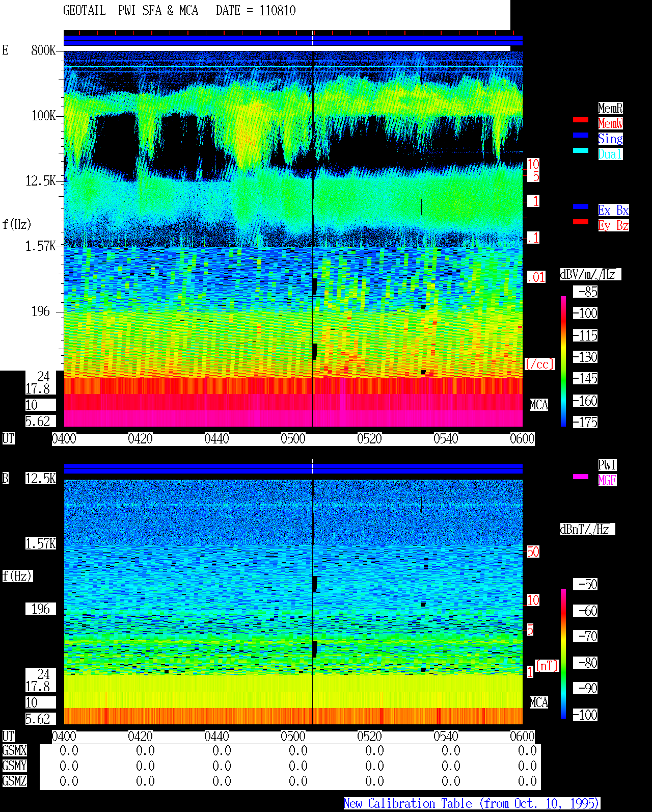Click the blue Ex Bx legend swatch

[x=581, y=206]
